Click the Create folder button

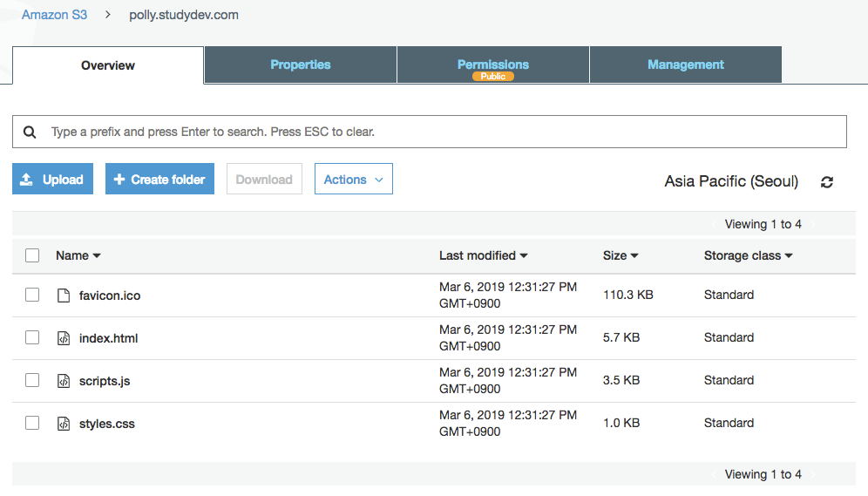point(160,179)
